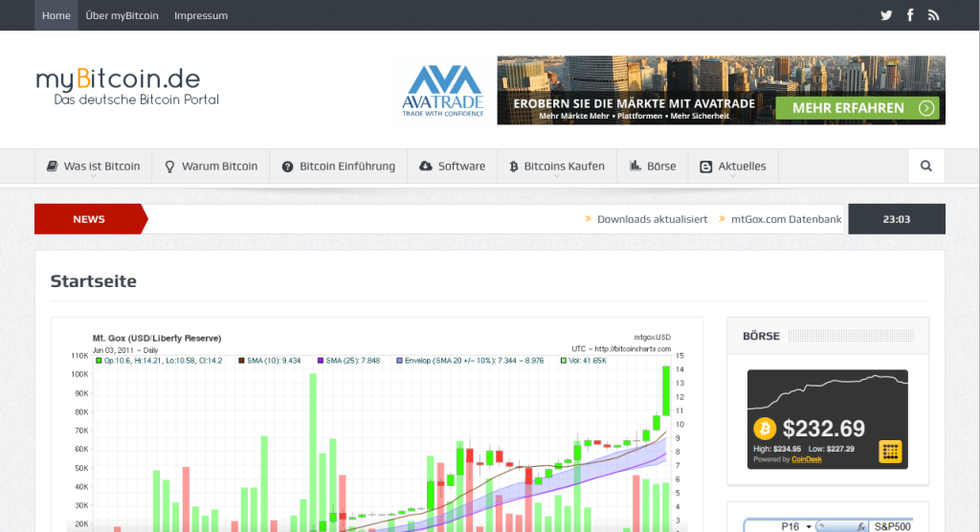Open Bitcoin Einführung menu
This screenshot has height=532, width=980.
[338, 166]
